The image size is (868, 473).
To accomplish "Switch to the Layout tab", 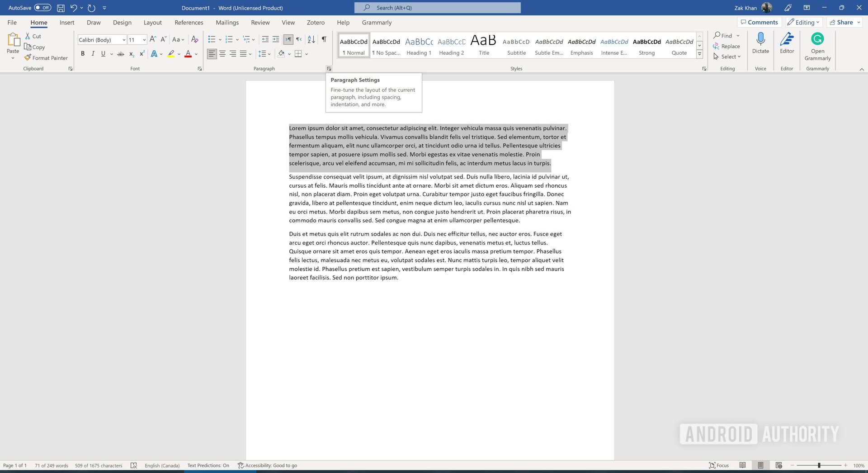I will coord(152,23).
